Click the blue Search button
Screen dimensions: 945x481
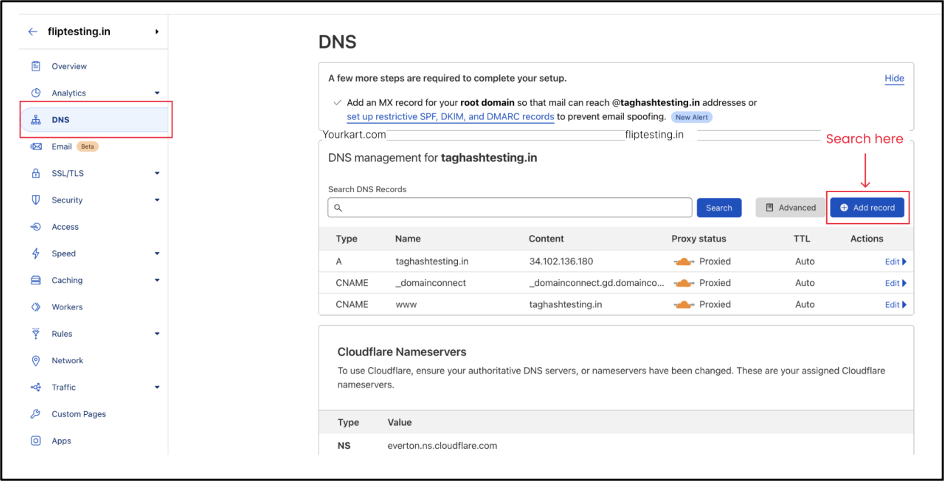pyautogui.click(x=719, y=207)
